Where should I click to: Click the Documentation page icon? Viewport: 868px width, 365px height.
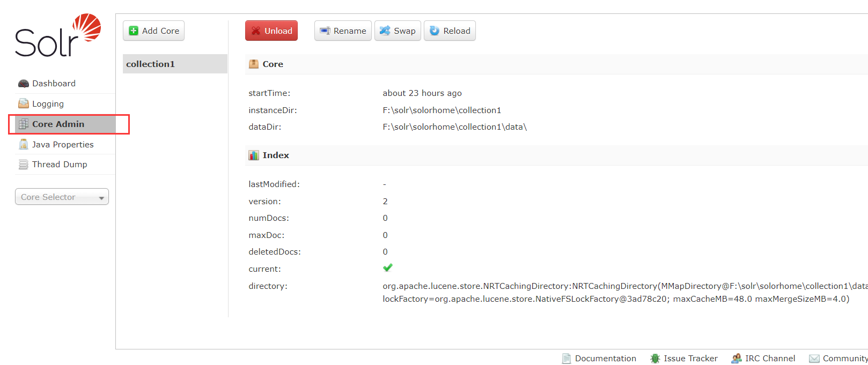pyautogui.click(x=566, y=359)
